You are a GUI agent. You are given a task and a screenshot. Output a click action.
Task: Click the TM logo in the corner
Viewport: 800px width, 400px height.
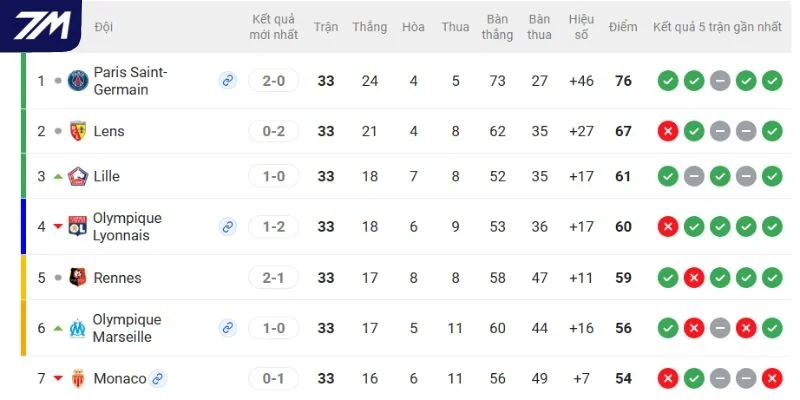43,25
